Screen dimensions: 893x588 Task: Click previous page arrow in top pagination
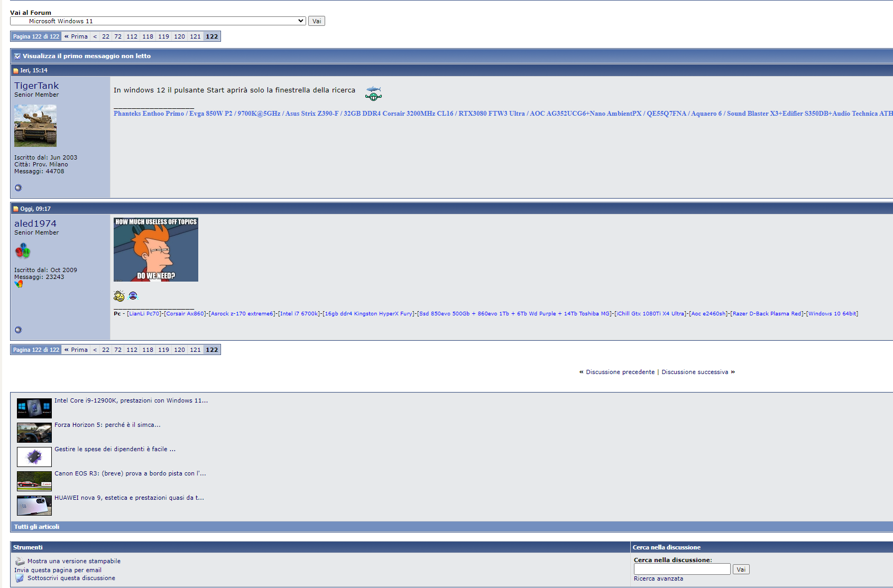pyautogui.click(x=95, y=36)
